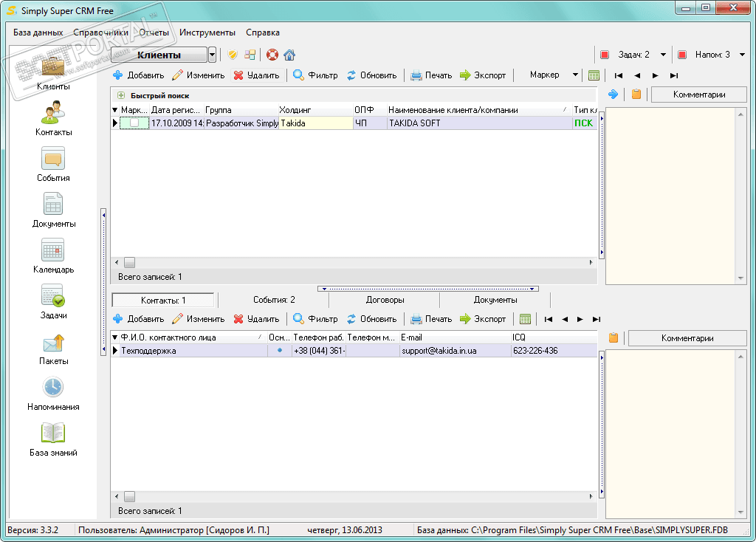The height and width of the screenshot is (542, 756).
Task: Click Экспорт in the clients toolbar
Action: click(483, 75)
